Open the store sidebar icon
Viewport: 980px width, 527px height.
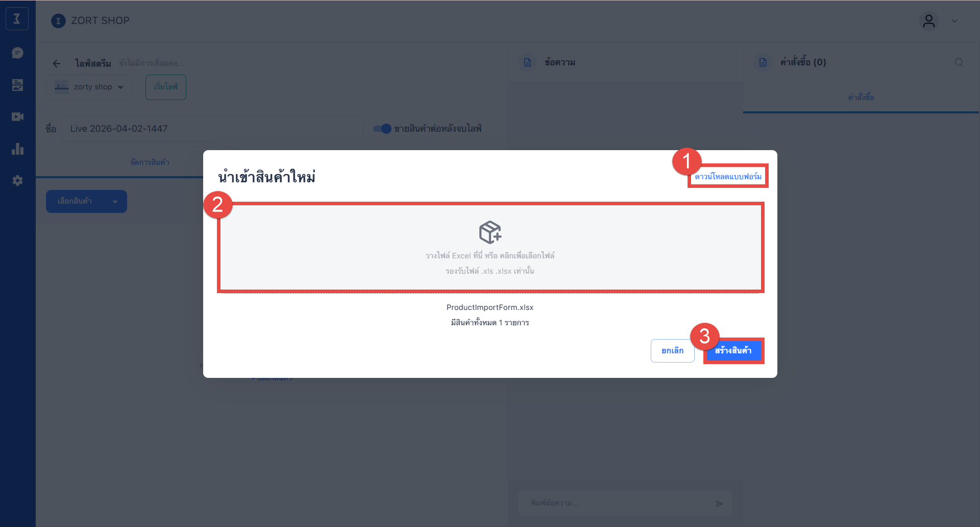(17, 85)
